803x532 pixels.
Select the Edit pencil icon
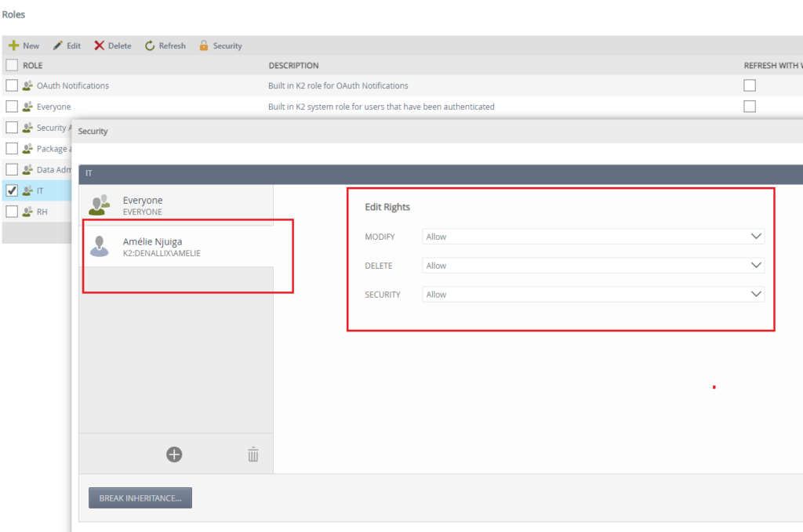(x=56, y=45)
